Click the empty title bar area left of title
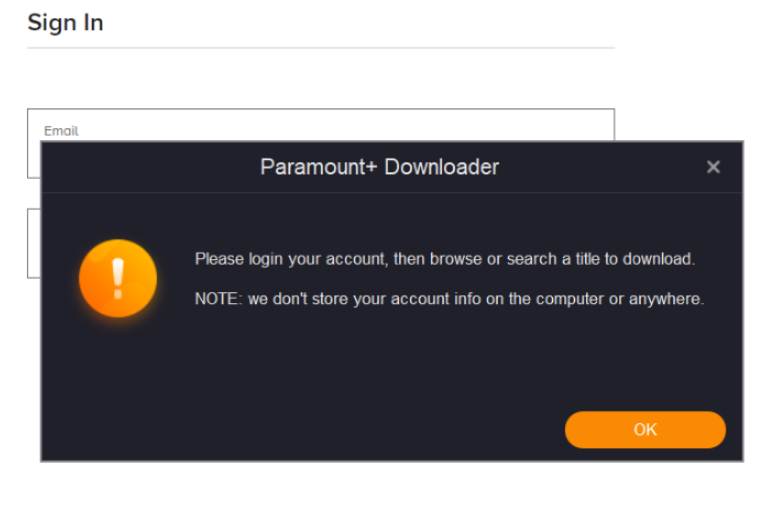This screenshot has width=777, height=526. [x=149, y=167]
